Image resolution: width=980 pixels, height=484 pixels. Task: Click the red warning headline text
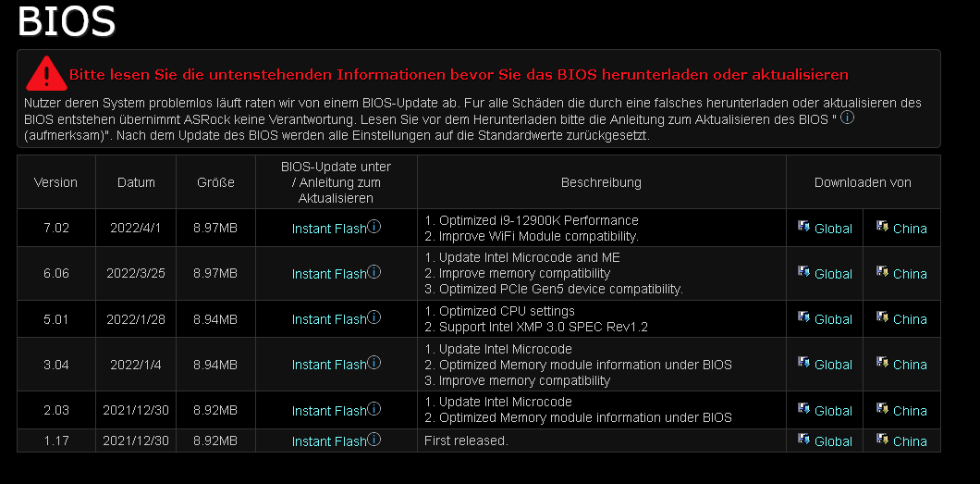(x=459, y=75)
